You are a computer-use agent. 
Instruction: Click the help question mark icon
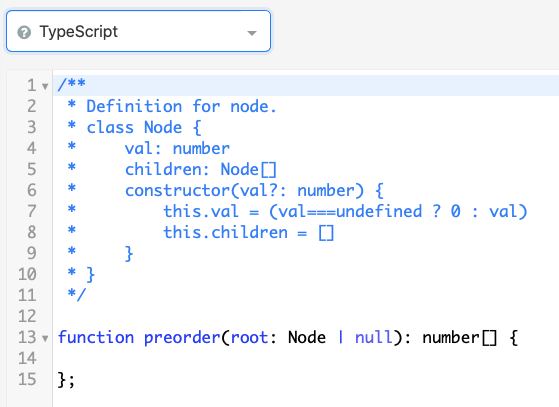tap(24, 32)
